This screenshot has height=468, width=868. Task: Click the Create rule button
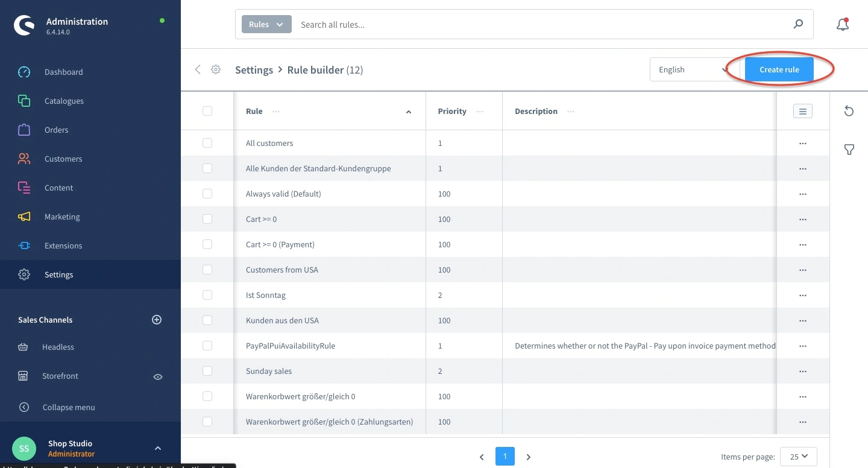tap(779, 69)
